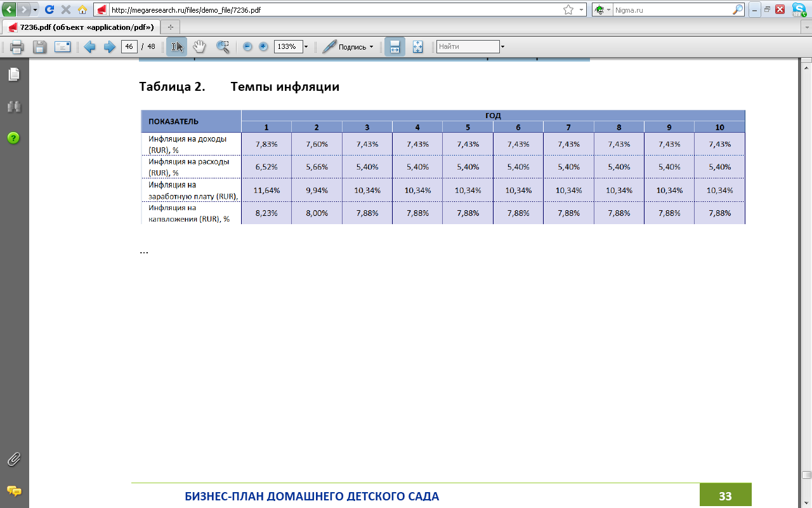Image resolution: width=812 pixels, height=508 pixels.
Task: Click the ПОКАЗАТЕЛЬ header cell
Action: click(x=190, y=121)
